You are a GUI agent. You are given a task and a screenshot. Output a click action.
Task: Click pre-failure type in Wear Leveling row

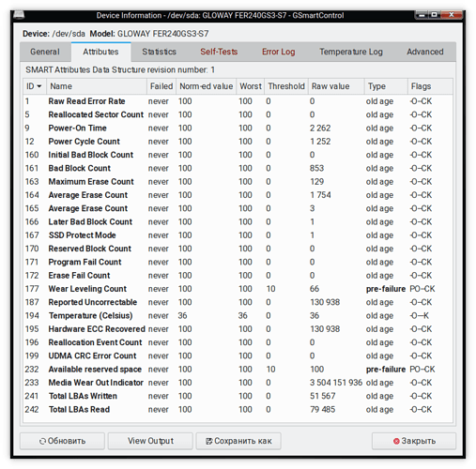pos(386,289)
